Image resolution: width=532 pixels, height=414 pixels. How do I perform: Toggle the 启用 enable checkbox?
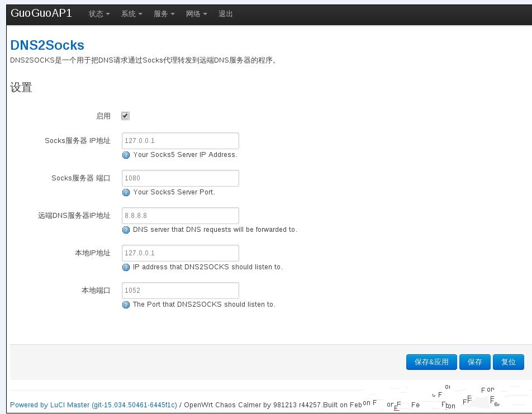click(125, 116)
